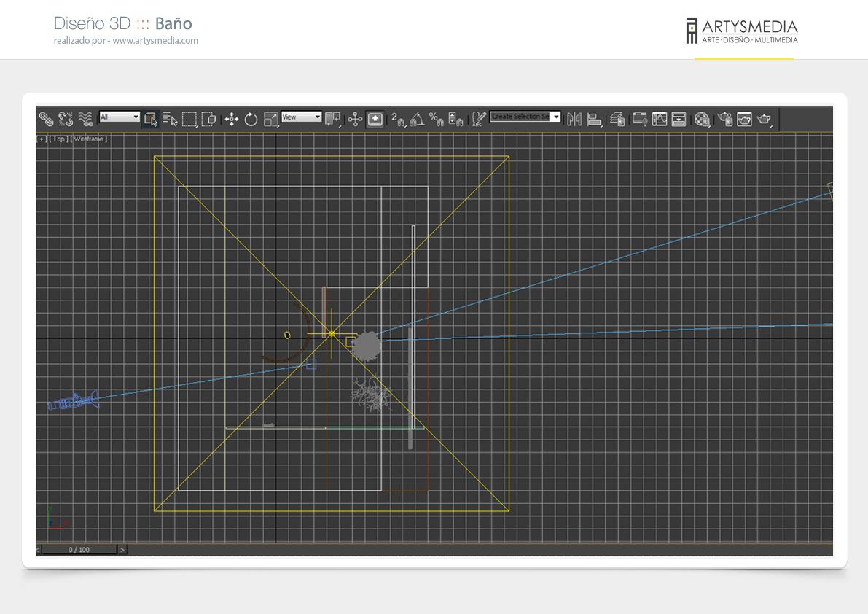Click the 0 / 100 time slider

tap(79, 549)
